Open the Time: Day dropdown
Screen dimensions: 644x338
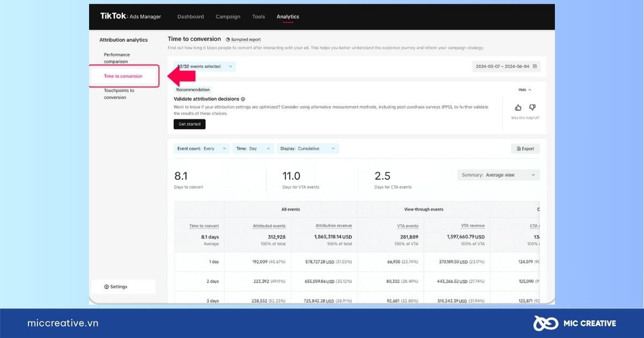pyautogui.click(x=253, y=149)
